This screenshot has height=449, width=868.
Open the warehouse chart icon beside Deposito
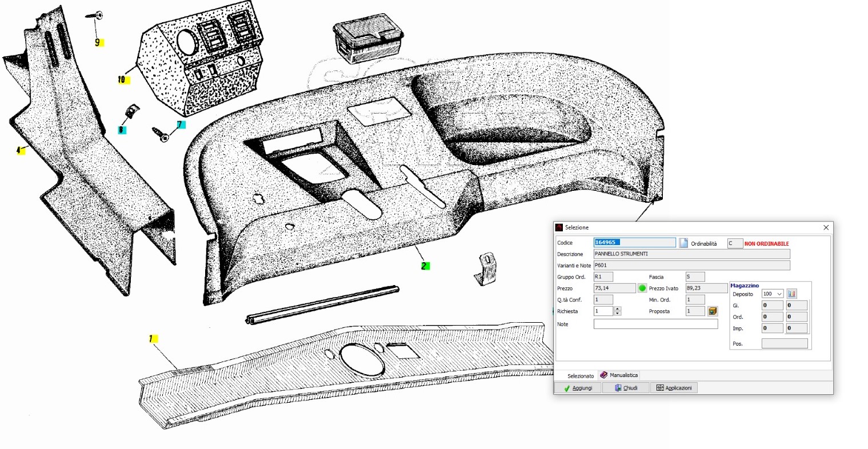click(791, 294)
